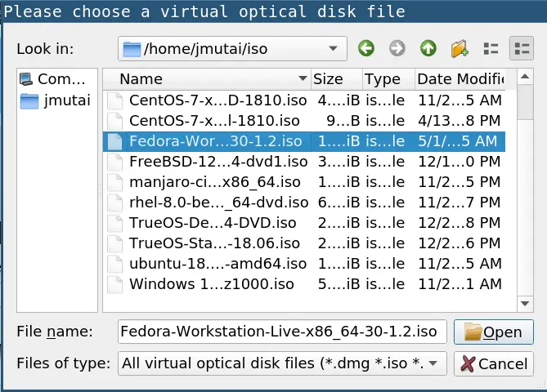Image resolution: width=547 pixels, height=392 pixels.
Task: Click into the File name input field
Action: coord(282,332)
